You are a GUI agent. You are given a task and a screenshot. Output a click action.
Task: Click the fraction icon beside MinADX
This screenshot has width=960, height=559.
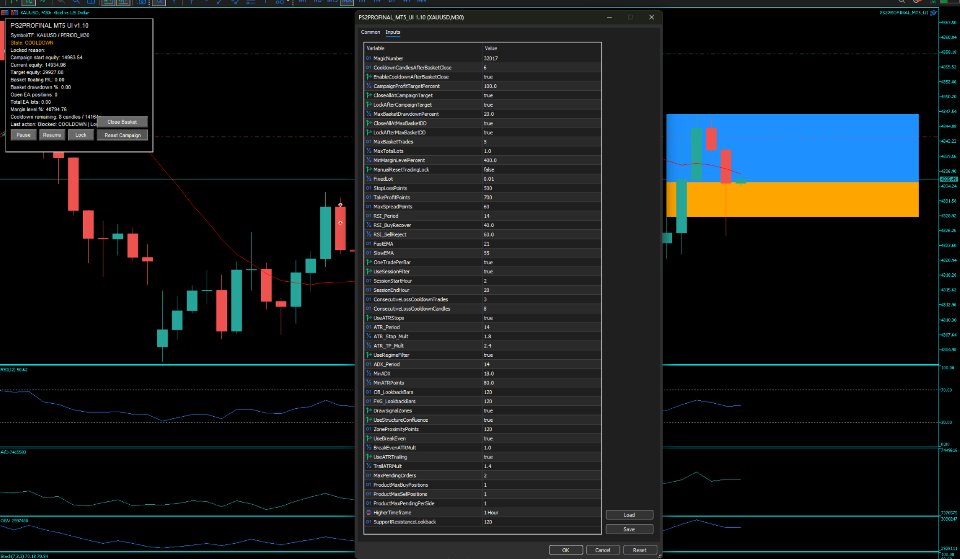click(x=369, y=373)
